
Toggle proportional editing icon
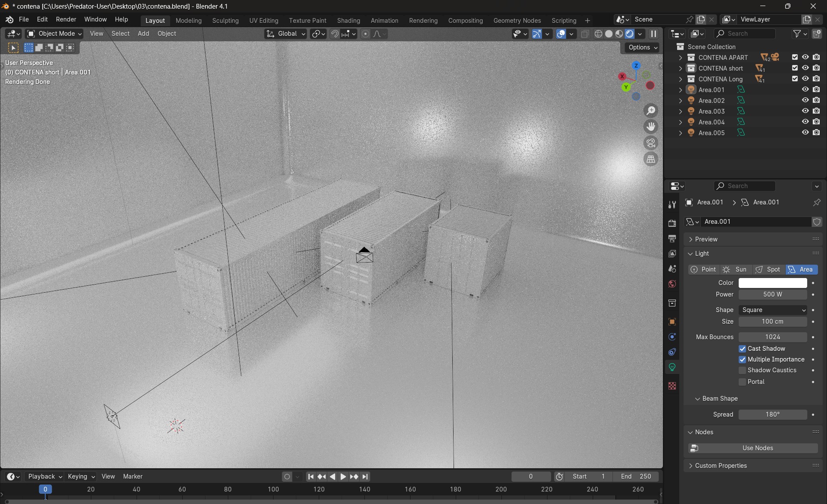(365, 34)
